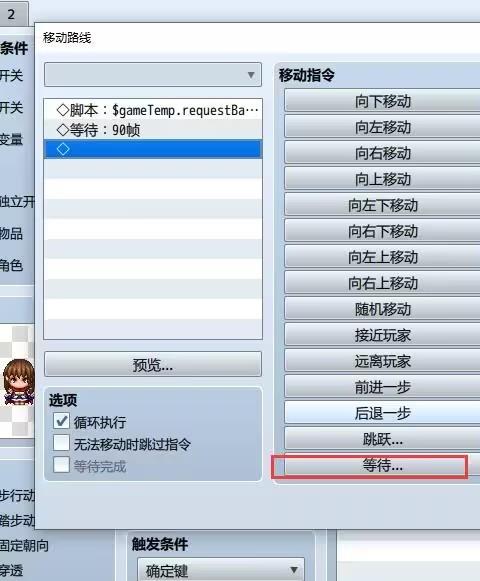This screenshot has width=480, height=581.
Task: Toggle the disabled 等待完成 checkbox
Action: [61, 465]
